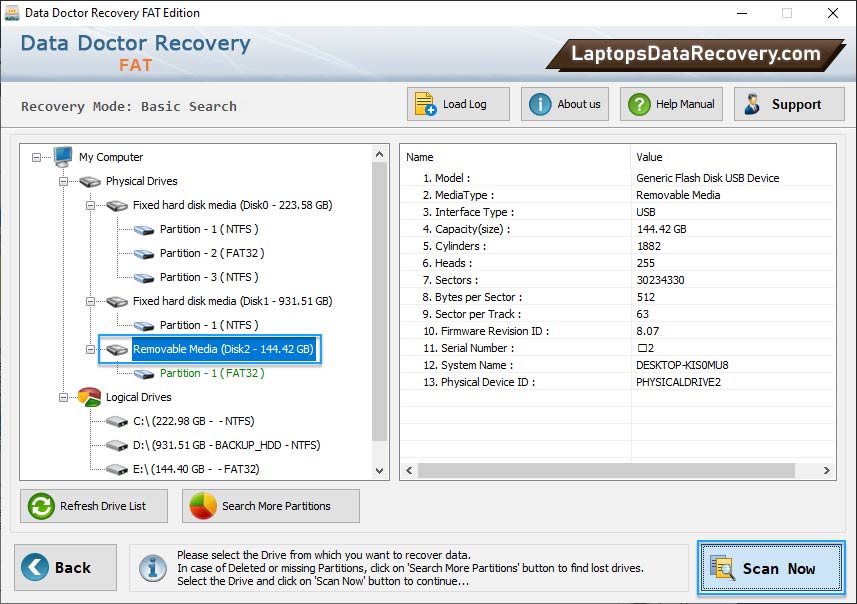The height and width of the screenshot is (604, 857).
Task: Go back using the Back button
Action: (66, 567)
